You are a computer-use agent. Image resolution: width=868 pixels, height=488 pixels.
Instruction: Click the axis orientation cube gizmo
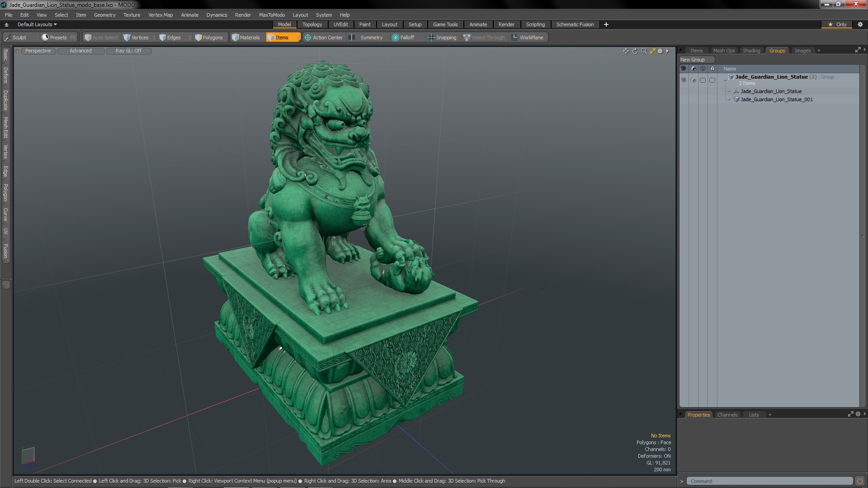[x=28, y=456]
